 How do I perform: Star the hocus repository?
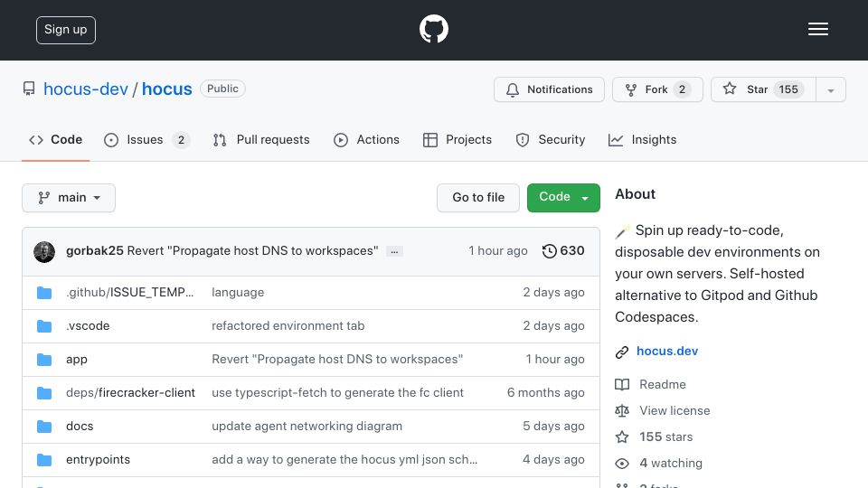(x=763, y=89)
